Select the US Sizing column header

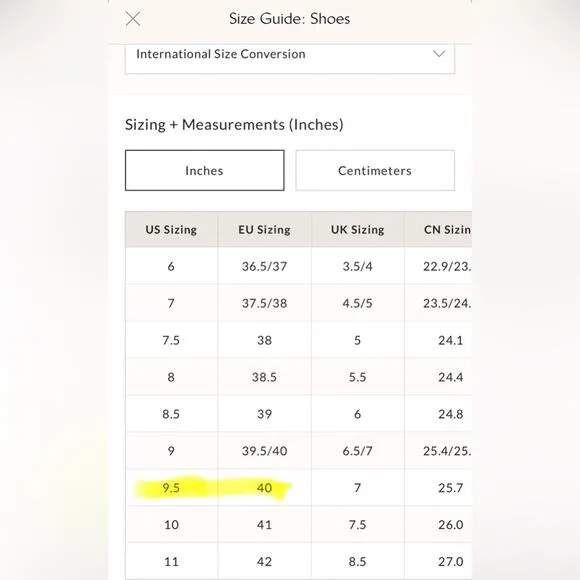pyautogui.click(x=171, y=230)
